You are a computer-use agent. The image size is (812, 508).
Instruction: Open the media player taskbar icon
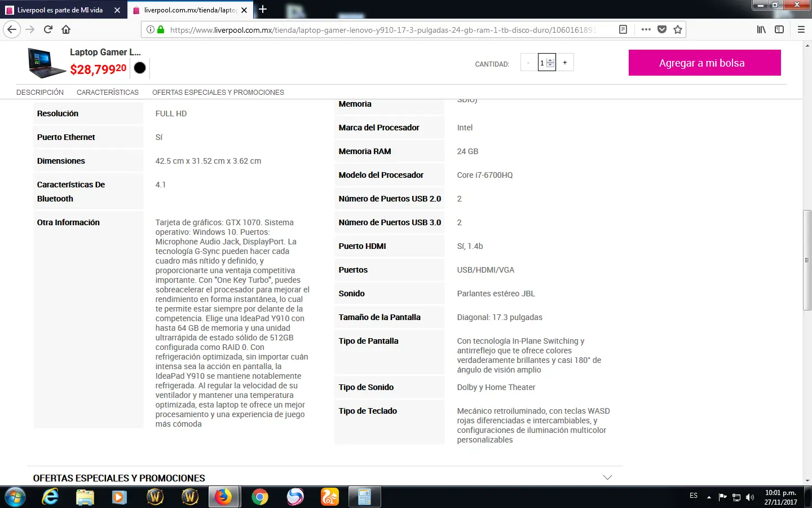[x=120, y=497]
